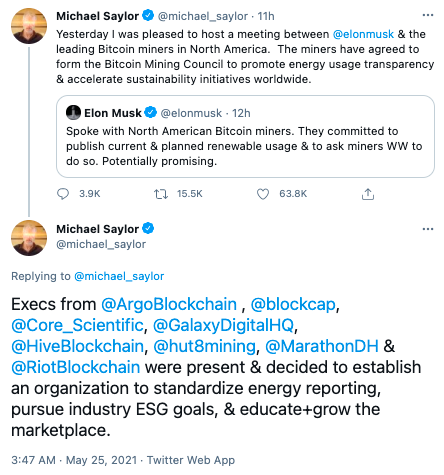Viewport: 444px width, 475px height.
Task: Open the @ArgoBlockchain mention link
Action: pos(169,304)
